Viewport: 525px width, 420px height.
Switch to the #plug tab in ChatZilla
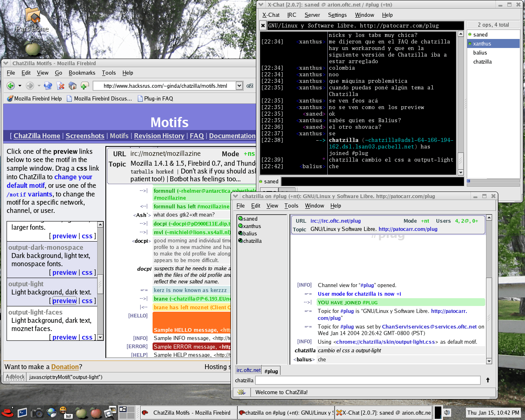271,371
